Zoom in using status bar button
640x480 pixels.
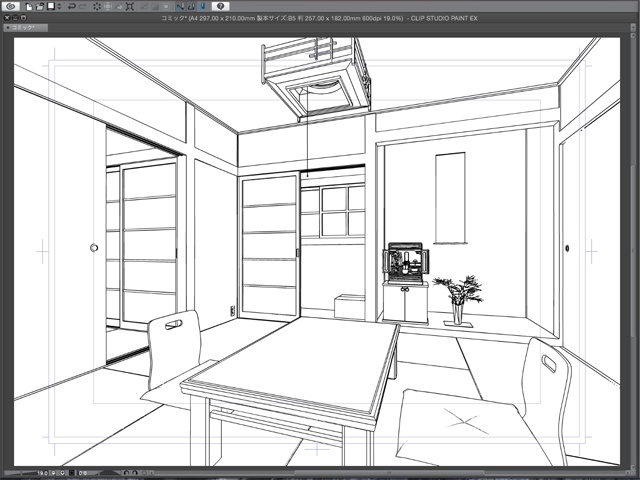click(x=62, y=473)
